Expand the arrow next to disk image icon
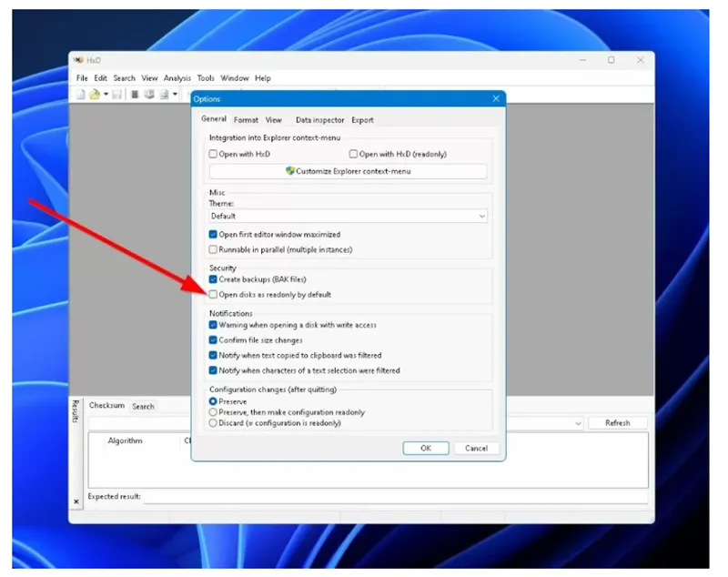Image resolution: width=728 pixels, height=577 pixels. coord(175,95)
